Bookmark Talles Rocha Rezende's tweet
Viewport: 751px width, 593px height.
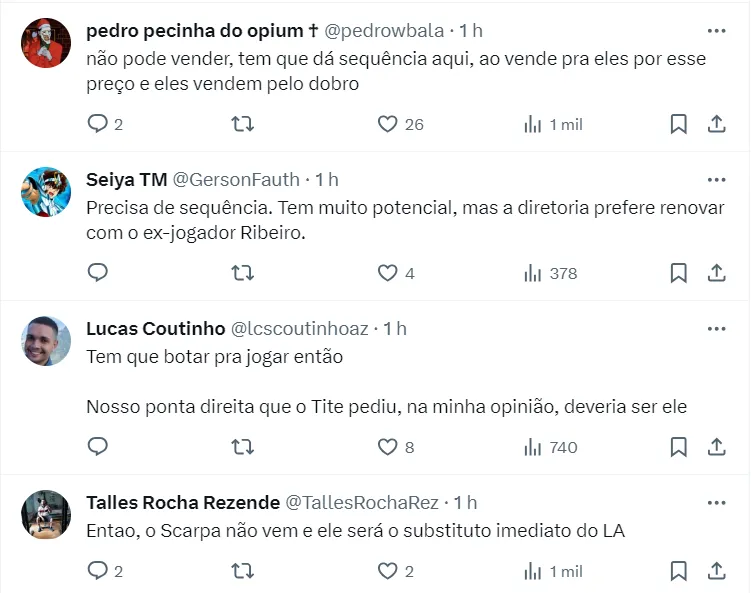tap(678, 571)
